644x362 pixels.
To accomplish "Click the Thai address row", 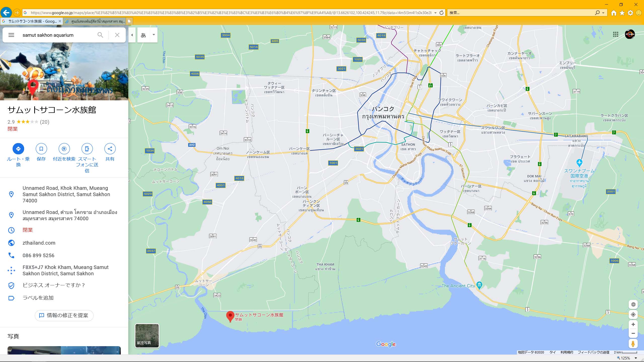I will click(x=64, y=215).
